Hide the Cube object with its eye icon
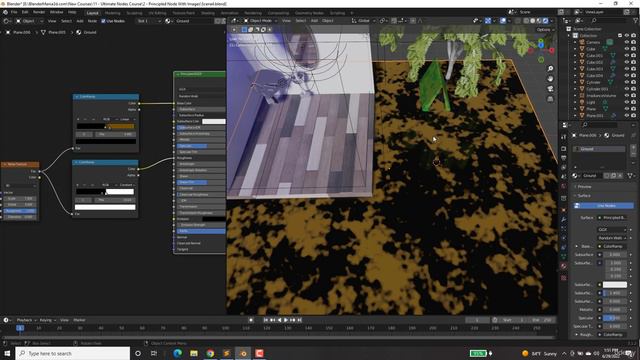This screenshot has height=360, width=640. coord(627,49)
